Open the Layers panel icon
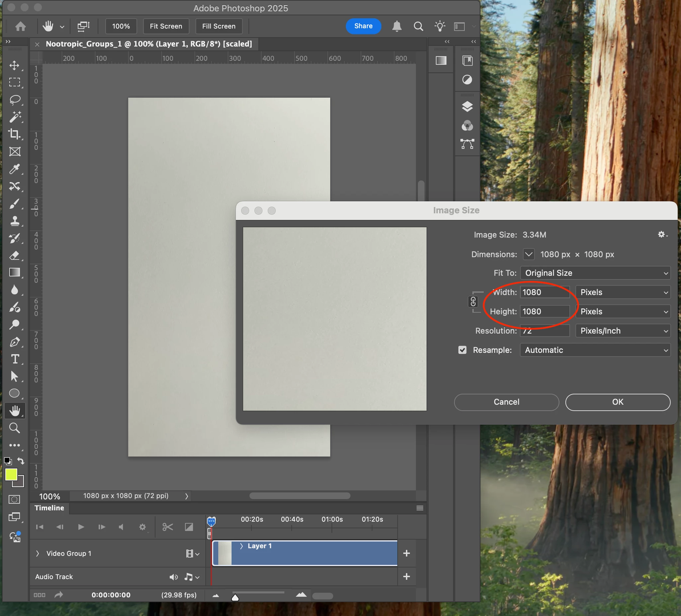The image size is (681, 616). click(467, 106)
